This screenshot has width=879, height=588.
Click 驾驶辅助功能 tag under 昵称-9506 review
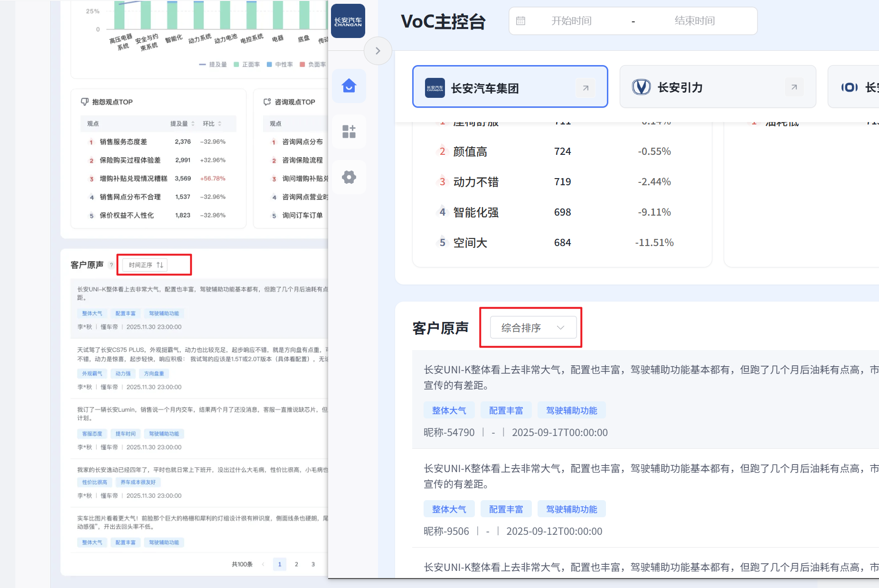[x=571, y=509]
